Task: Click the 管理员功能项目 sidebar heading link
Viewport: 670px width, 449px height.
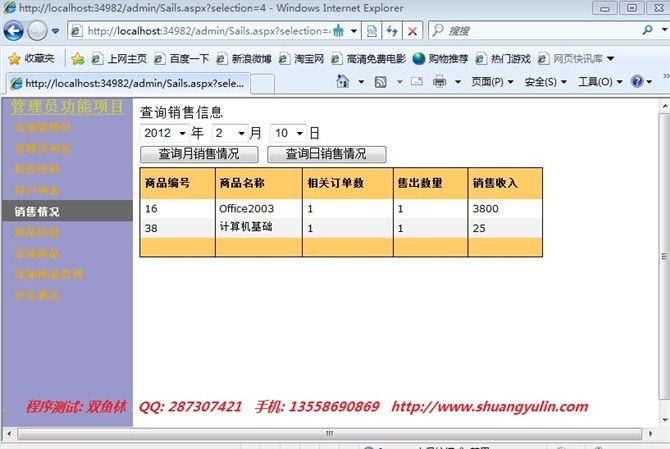Action: point(67,107)
